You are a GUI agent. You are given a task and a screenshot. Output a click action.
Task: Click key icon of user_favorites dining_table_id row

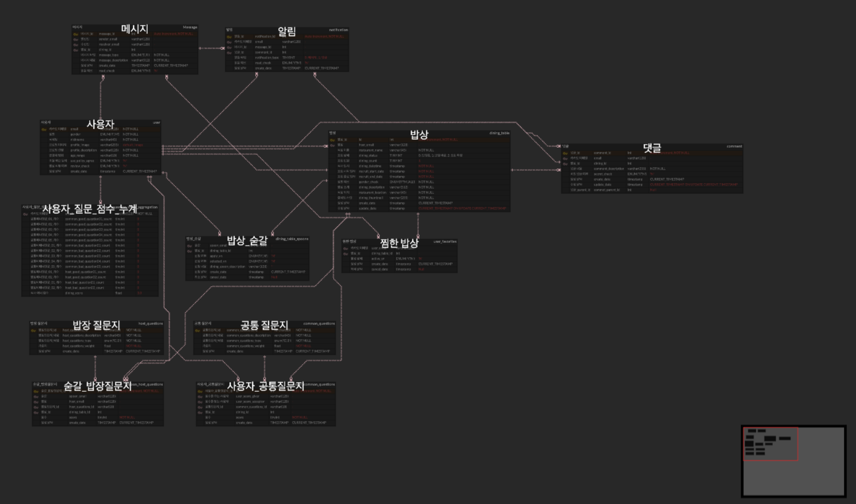pyautogui.click(x=345, y=254)
